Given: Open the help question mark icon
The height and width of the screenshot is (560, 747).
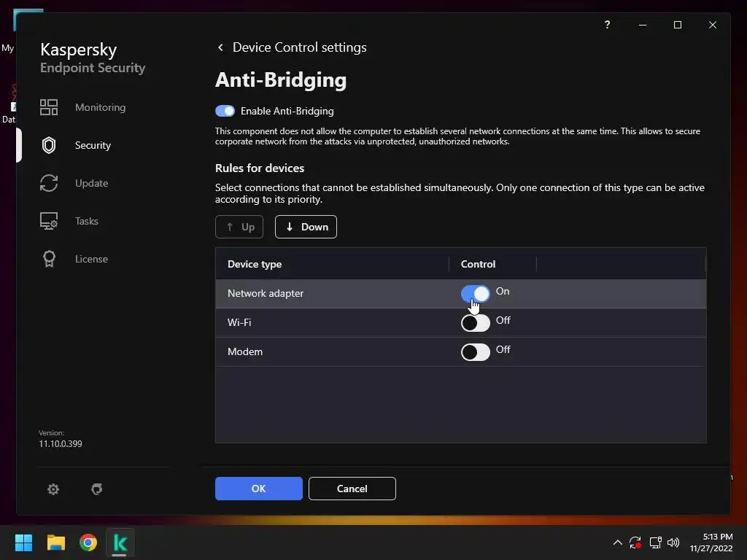Looking at the screenshot, I should click(x=607, y=25).
